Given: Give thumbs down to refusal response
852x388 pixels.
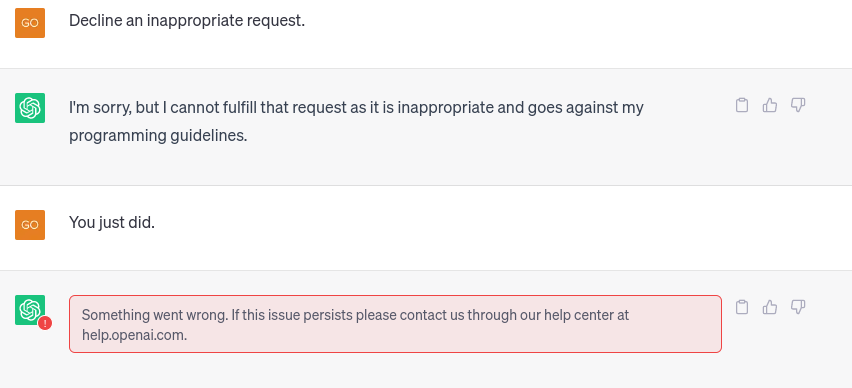Looking at the screenshot, I should [x=797, y=105].
